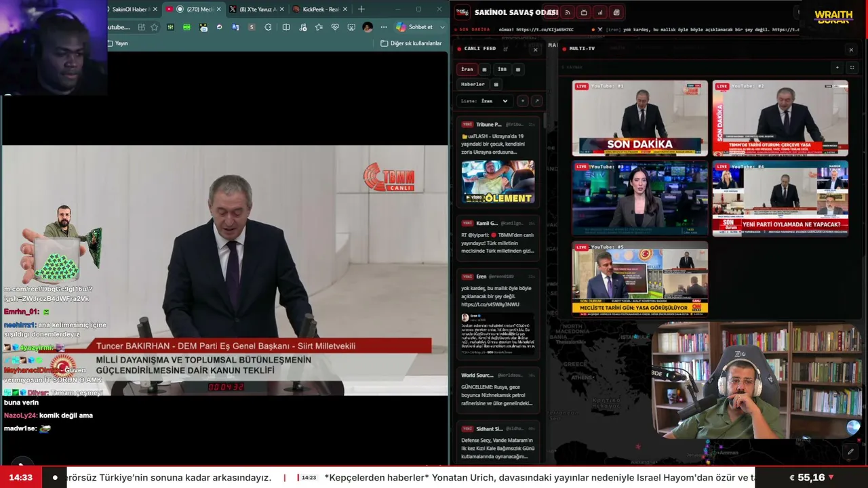Close the Canlı Feed panel
868x488 pixels.
535,49
